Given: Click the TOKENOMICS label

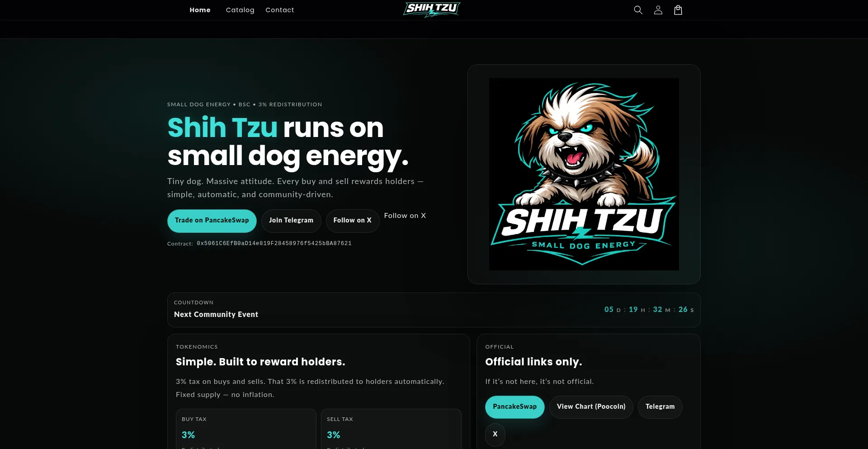Looking at the screenshot, I should [197, 347].
